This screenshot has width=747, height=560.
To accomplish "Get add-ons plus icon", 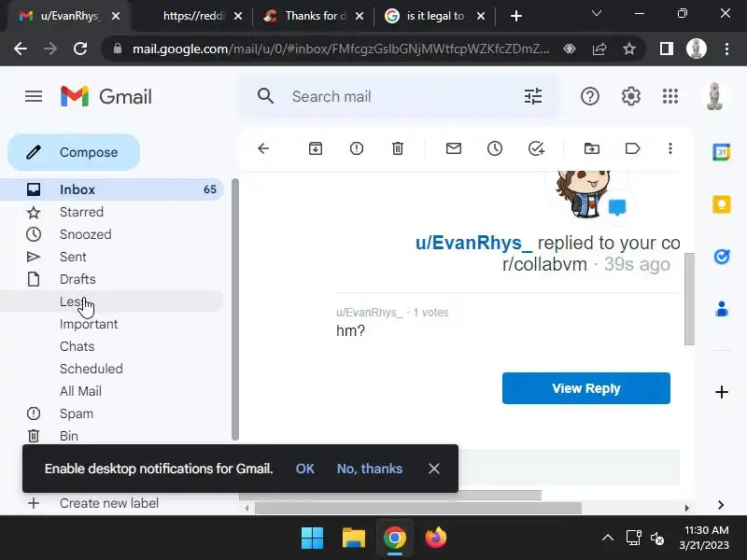I will click(x=722, y=392).
